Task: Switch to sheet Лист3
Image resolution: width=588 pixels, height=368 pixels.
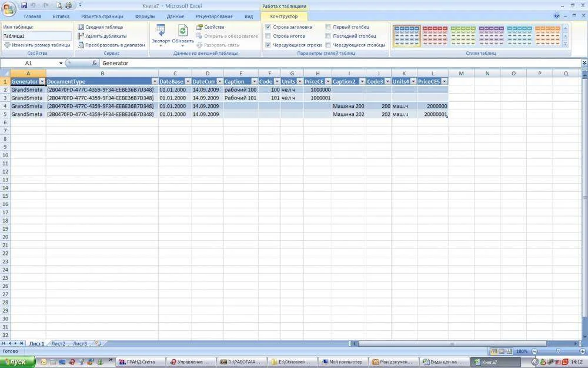Action: (x=80, y=344)
